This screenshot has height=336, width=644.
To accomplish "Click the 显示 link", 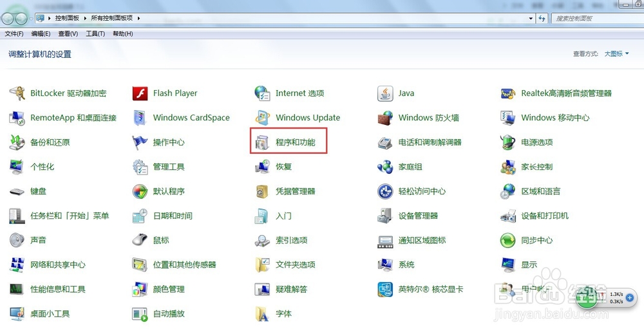I will point(529,265).
